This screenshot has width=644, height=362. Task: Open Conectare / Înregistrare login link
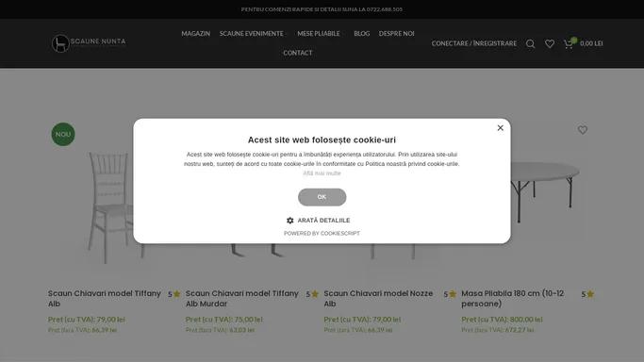coord(474,43)
